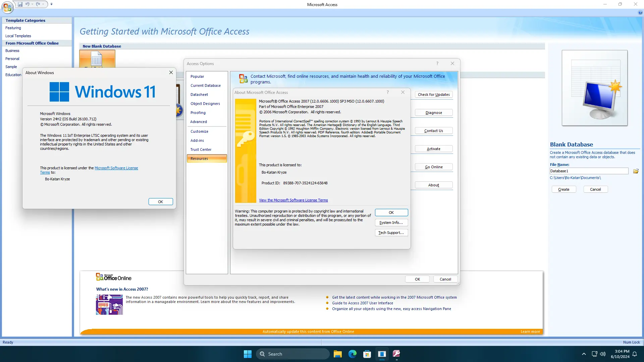Click the About Microsoft Office Access help icon
Viewport: 644px width, 362px height.
pyautogui.click(x=388, y=92)
